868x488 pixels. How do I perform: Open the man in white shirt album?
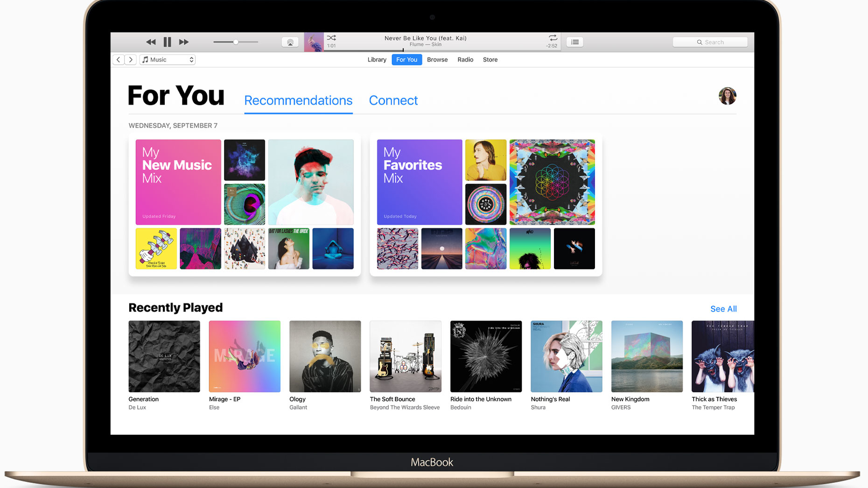tap(311, 182)
